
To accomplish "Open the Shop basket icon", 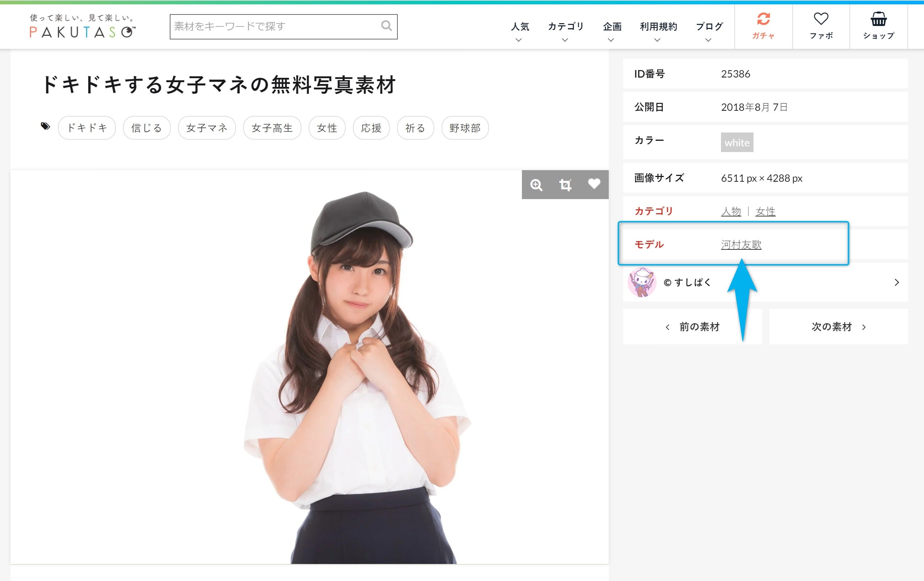I will tap(878, 19).
